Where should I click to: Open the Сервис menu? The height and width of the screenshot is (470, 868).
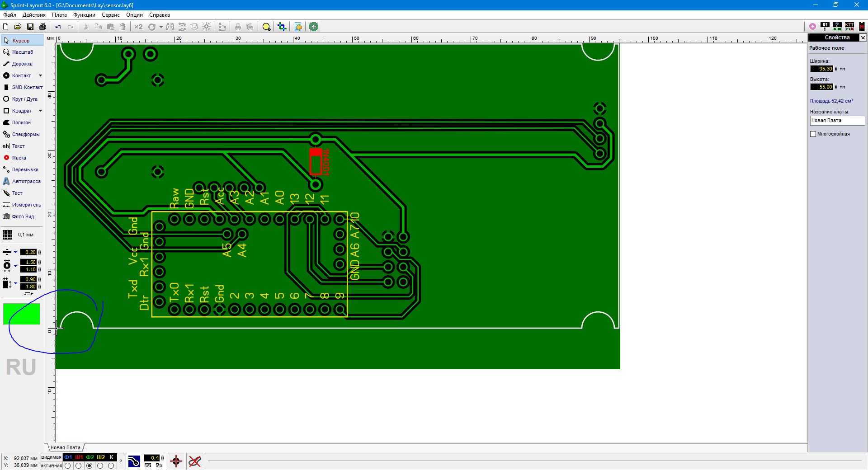(x=111, y=15)
